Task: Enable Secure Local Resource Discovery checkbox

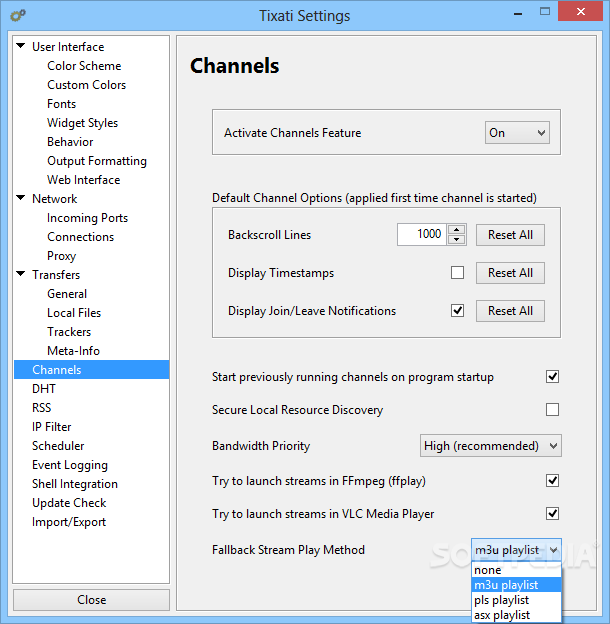Action: 552,409
